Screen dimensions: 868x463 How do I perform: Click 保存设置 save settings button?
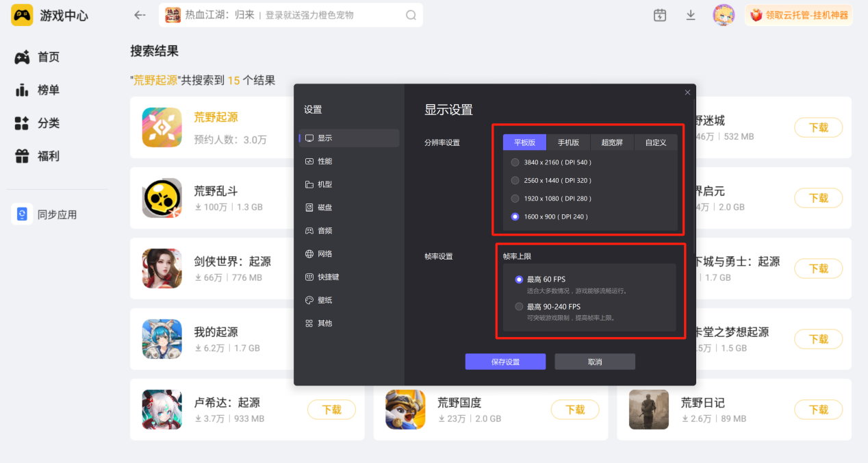pyautogui.click(x=505, y=362)
